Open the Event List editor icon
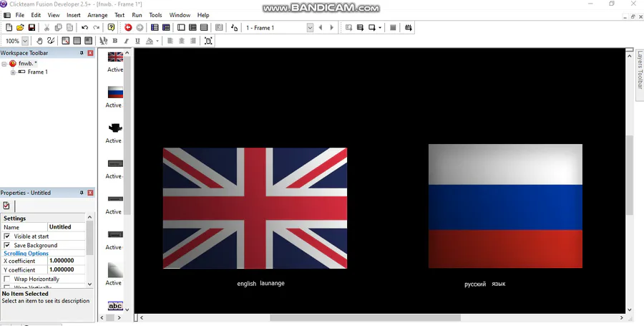This screenshot has width=644, height=326. tap(204, 27)
